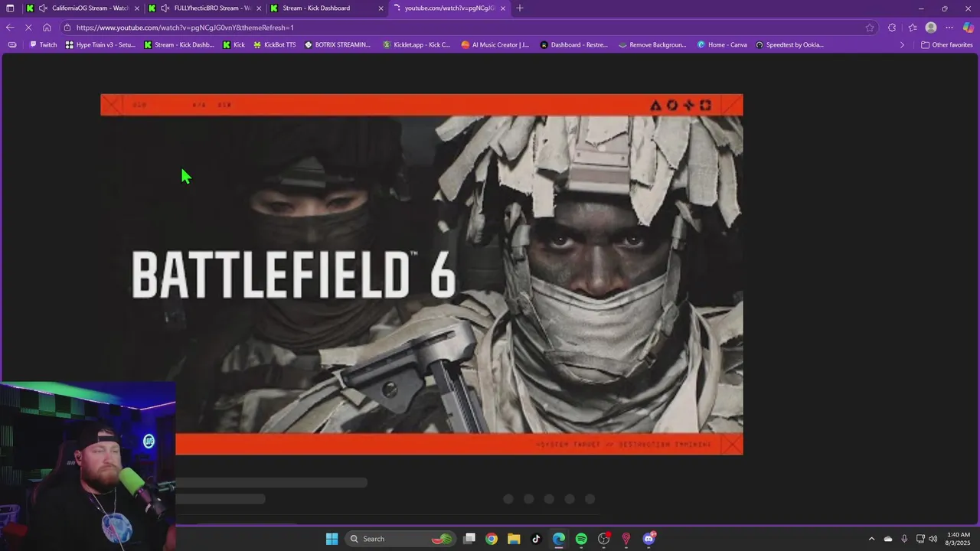Open Discord from the taskbar
The image size is (980, 551).
[649, 539]
